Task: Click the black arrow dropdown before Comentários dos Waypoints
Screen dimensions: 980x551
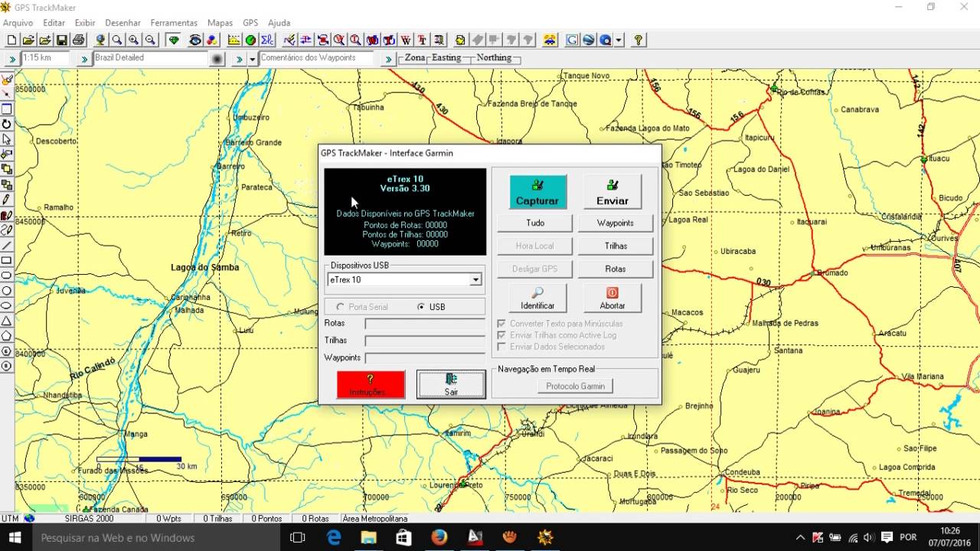Action: coord(252,58)
